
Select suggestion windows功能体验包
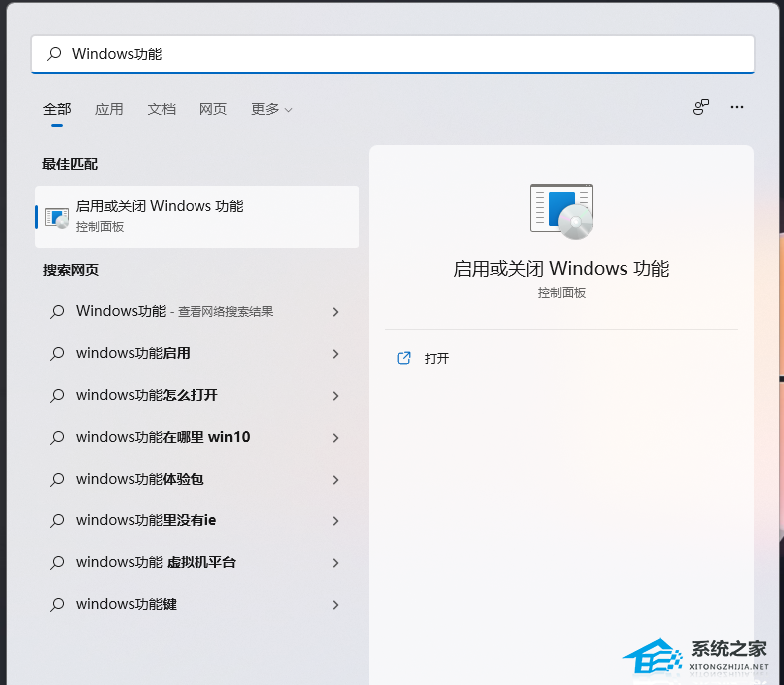coord(197,480)
